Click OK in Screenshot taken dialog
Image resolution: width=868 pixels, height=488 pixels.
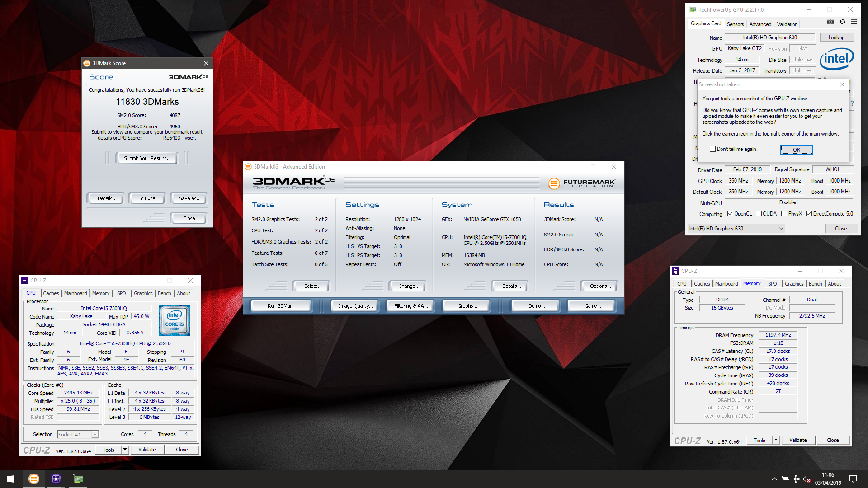pyautogui.click(x=797, y=150)
